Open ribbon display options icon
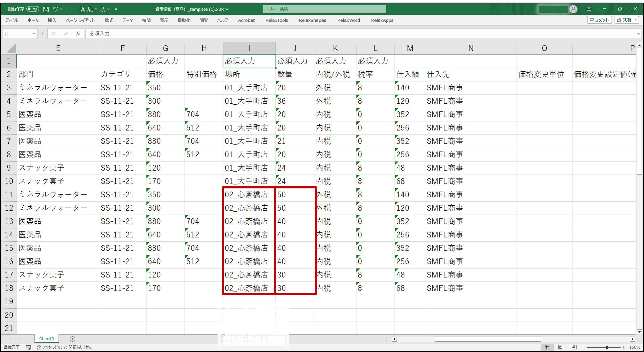644x352 pixels. click(x=589, y=9)
